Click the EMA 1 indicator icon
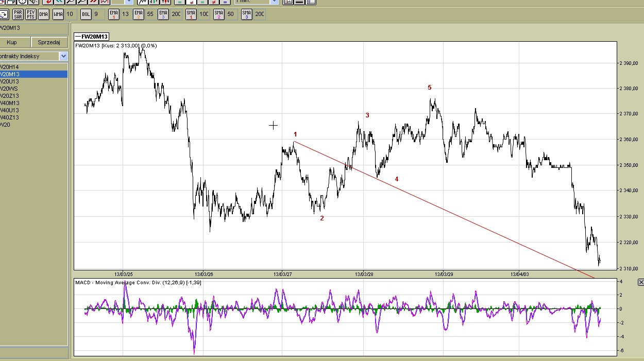644x361 pixels. coord(113,14)
